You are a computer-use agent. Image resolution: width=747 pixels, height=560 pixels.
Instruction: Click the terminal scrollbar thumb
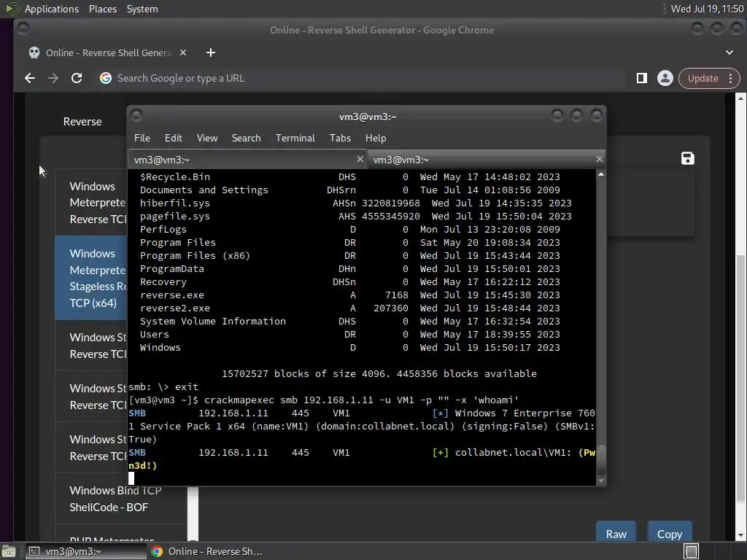click(601, 459)
